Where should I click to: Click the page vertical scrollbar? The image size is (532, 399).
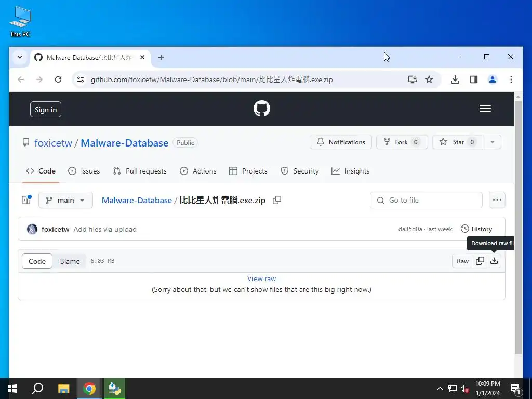518,228
